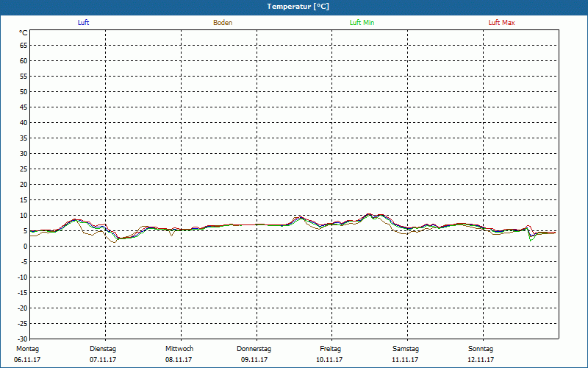Click the date 09.11.17
This screenshot has width=588, height=368.
[254, 360]
